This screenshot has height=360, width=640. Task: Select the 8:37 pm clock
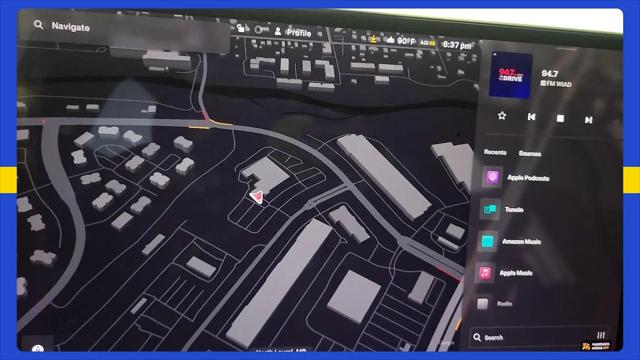point(457,45)
